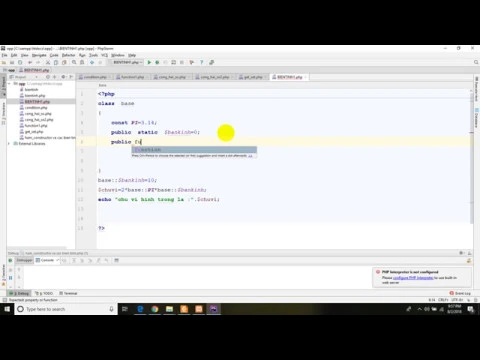Screen dimensions: 480x360
Task: Expand the External Libraries node
Action: pos(9,144)
